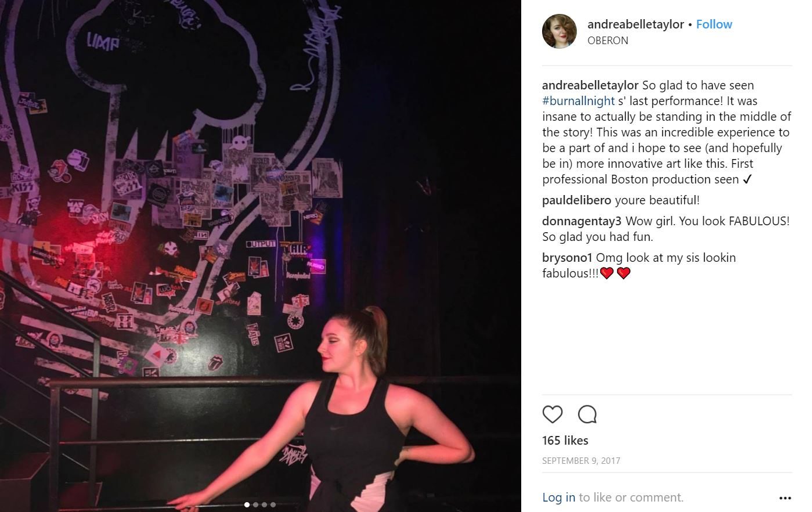Image resolution: width=812 pixels, height=512 pixels.
Task: Click the post photo of the woman
Action: (261, 256)
